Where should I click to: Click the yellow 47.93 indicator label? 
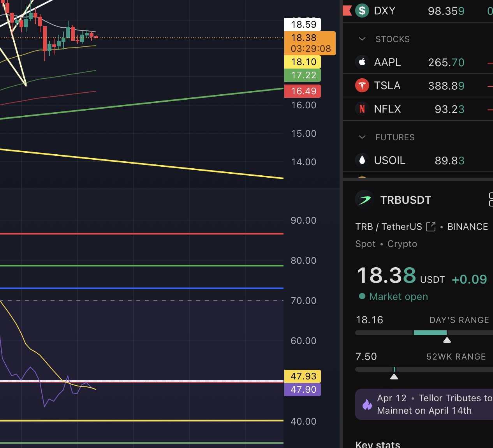[303, 376]
